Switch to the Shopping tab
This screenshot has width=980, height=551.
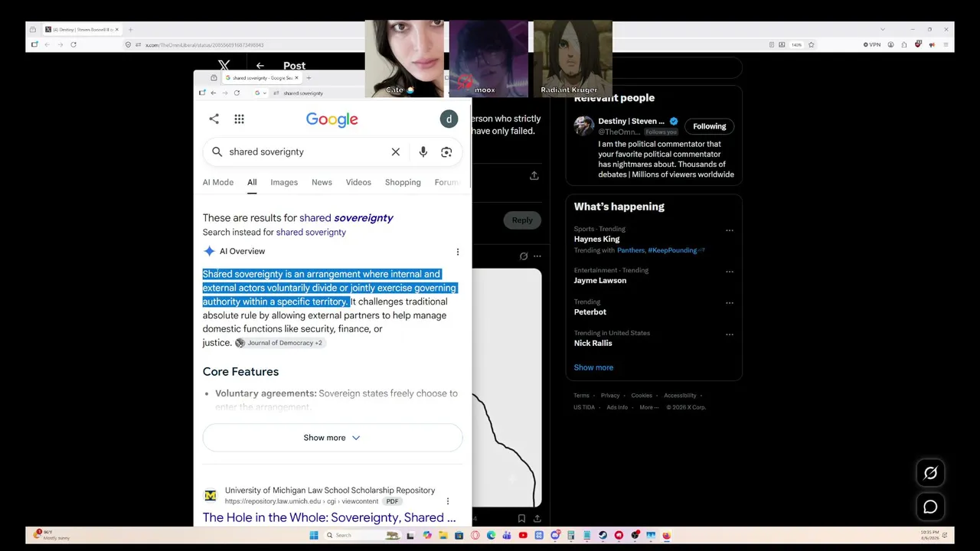pyautogui.click(x=403, y=182)
